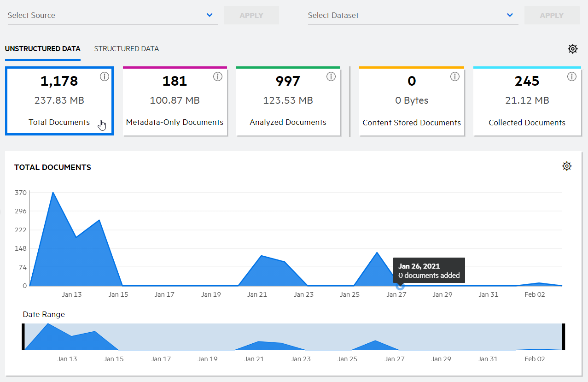Show info for Content Stored Documents
The image size is (588, 382).
click(x=455, y=77)
